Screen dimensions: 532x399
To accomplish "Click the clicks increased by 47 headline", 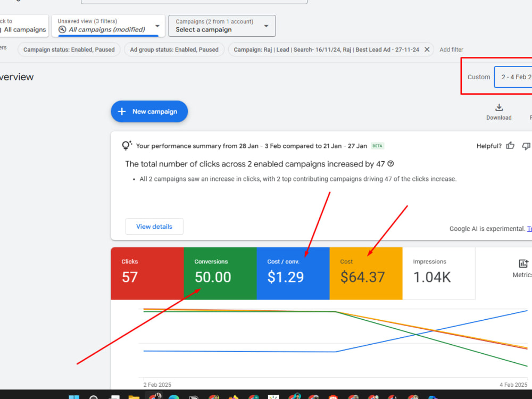I will [255, 164].
